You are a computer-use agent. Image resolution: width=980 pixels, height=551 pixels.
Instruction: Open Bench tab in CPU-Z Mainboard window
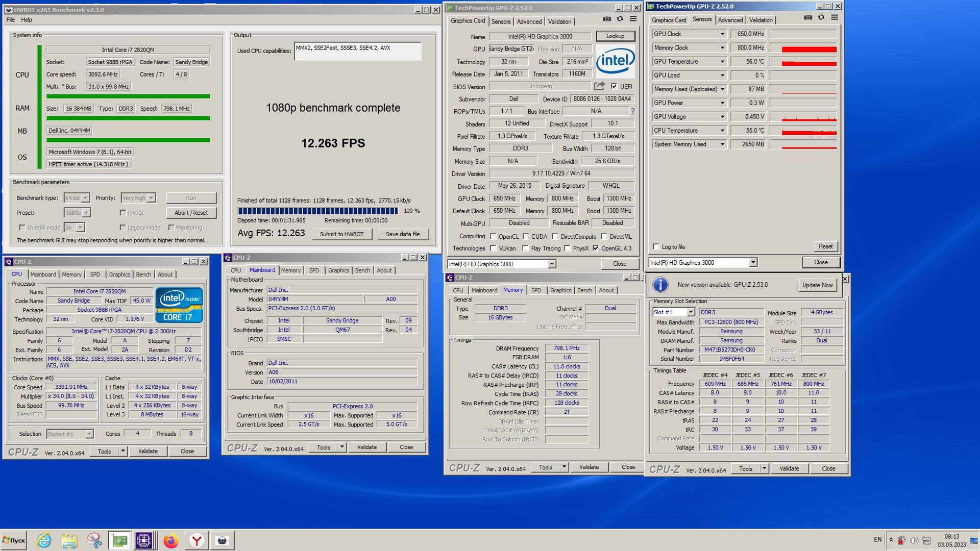pyautogui.click(x=362, y=270)
